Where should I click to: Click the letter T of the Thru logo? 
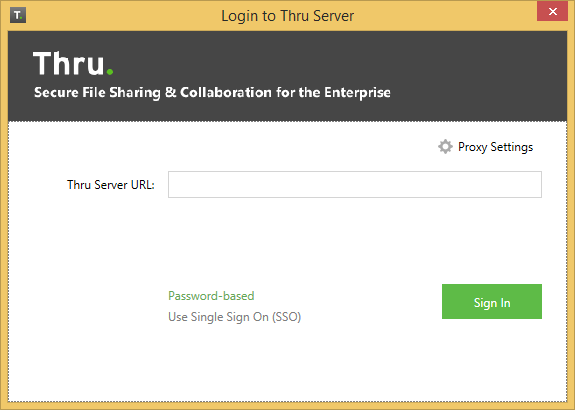(x=44, y=63)
